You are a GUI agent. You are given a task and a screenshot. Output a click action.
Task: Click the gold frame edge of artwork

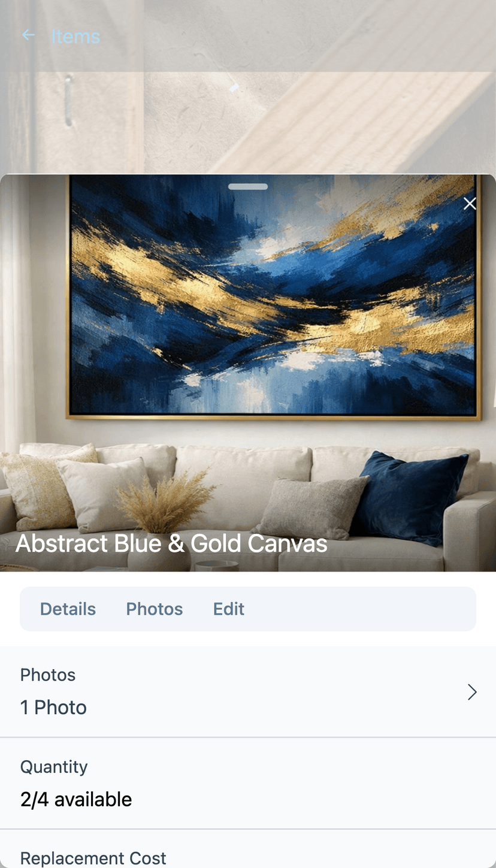tap(274, 416)
